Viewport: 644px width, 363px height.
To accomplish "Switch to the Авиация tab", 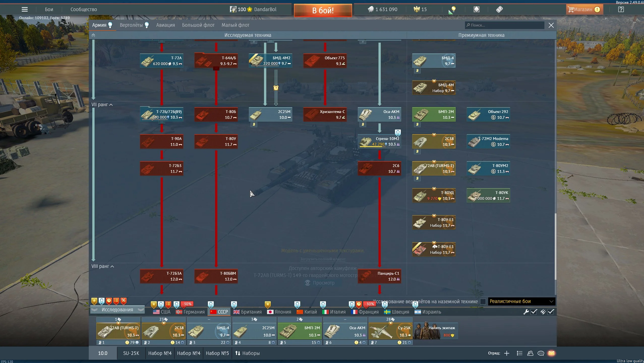I will click(x=165, y=25).
